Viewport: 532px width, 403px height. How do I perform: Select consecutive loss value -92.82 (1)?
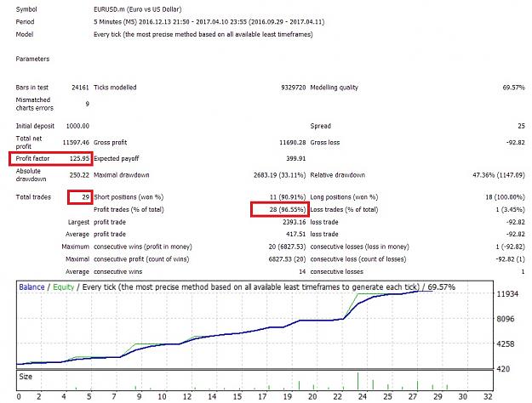tap(510, 259)
